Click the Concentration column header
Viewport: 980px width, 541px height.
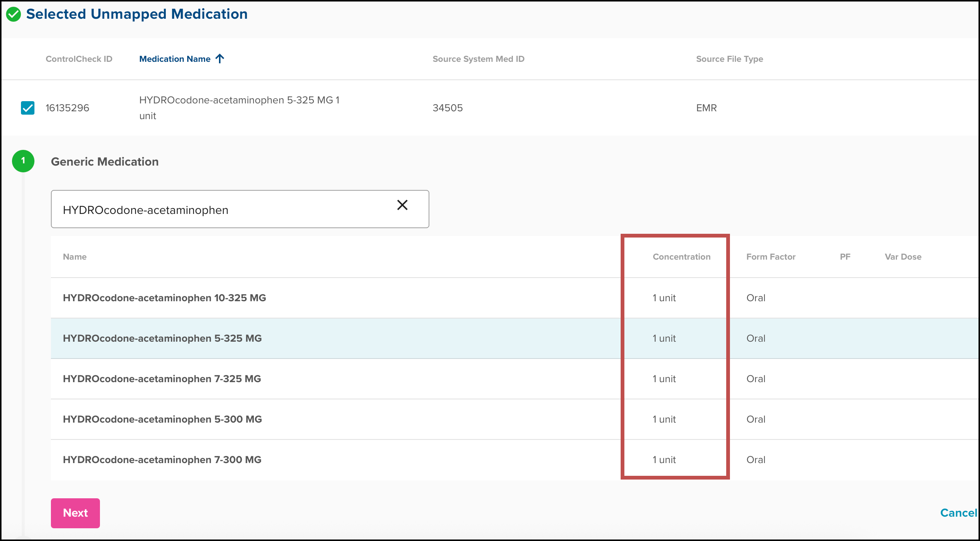pos(681,257)
